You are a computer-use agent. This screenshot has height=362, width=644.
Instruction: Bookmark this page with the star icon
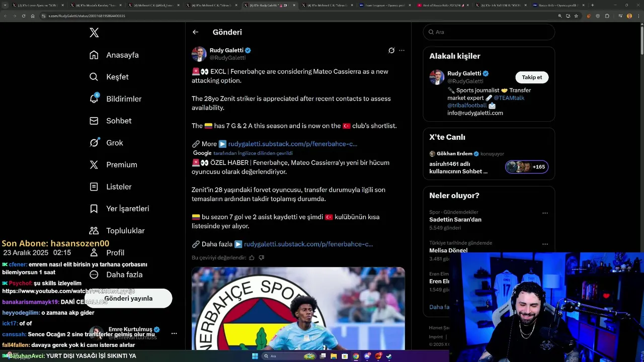click(576, 16)
